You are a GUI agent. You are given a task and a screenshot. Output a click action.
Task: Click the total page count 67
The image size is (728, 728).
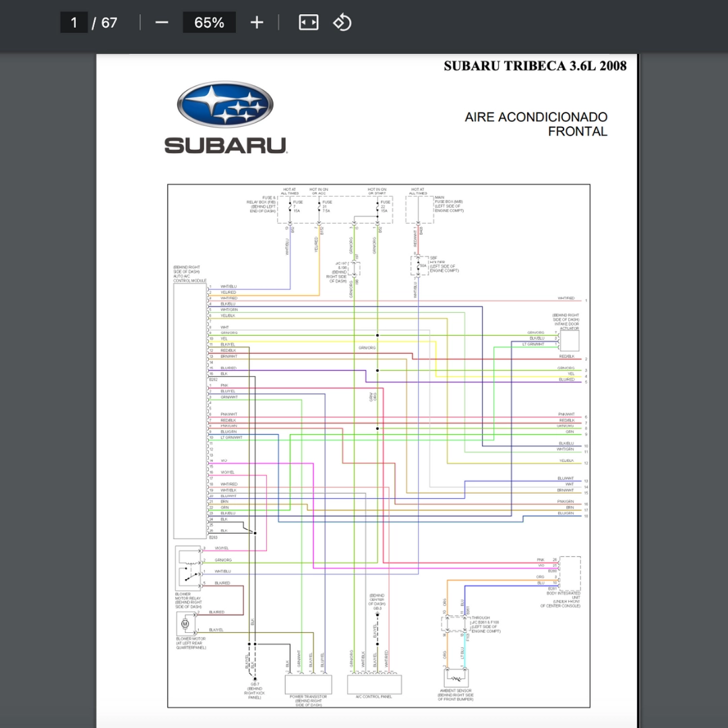tap(110, 23)
